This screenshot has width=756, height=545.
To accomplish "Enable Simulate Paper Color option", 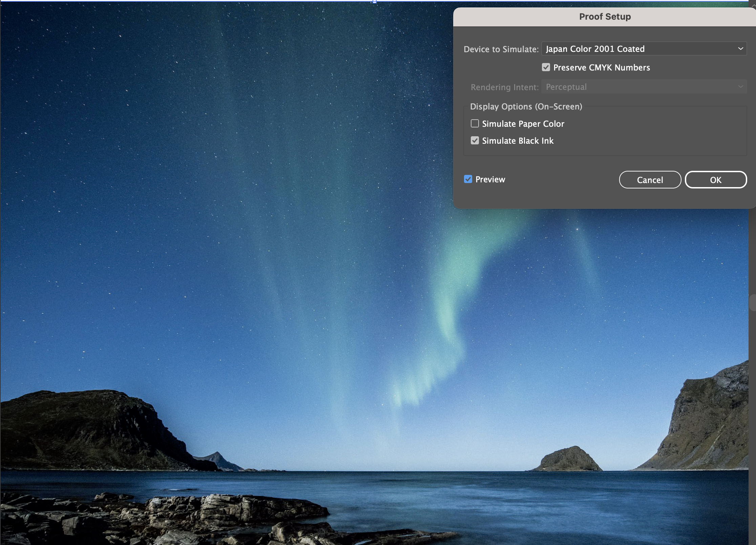I will 475,124.
